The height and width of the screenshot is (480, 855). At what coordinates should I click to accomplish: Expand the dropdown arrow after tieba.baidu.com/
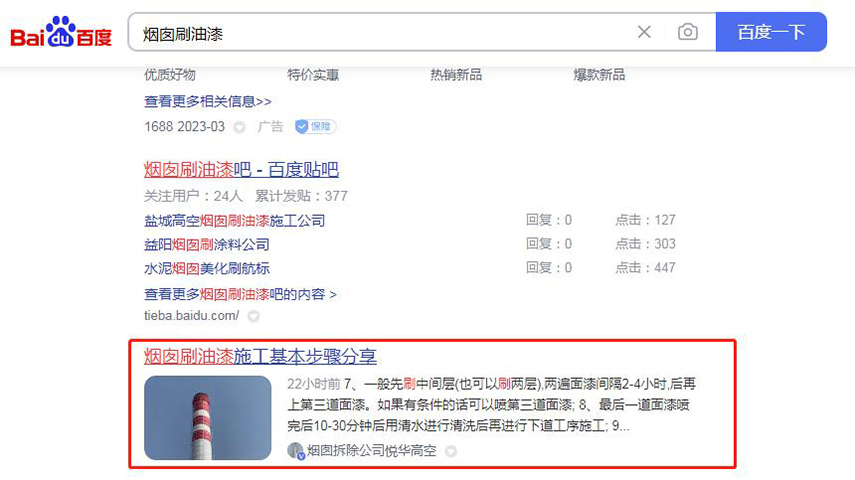point(253,316)
